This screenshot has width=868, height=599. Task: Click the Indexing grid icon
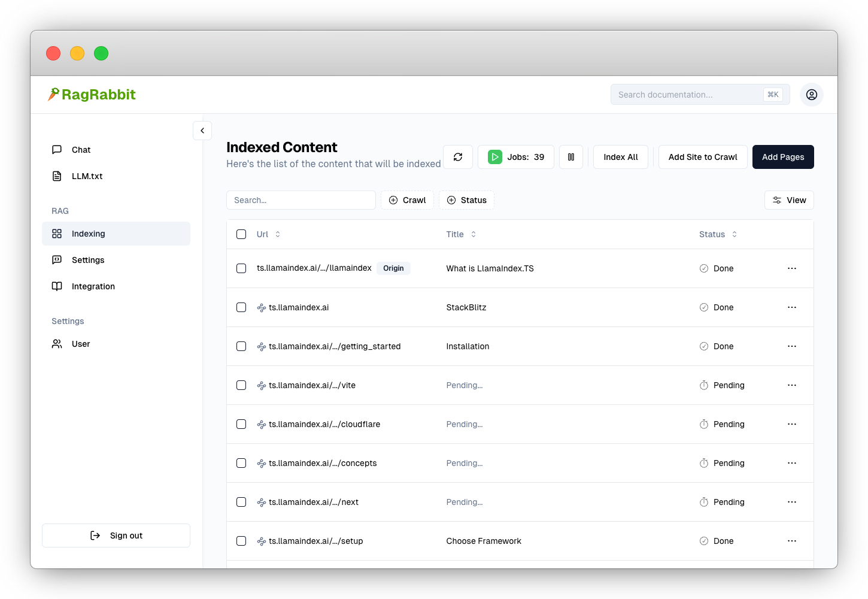point(57,234)
